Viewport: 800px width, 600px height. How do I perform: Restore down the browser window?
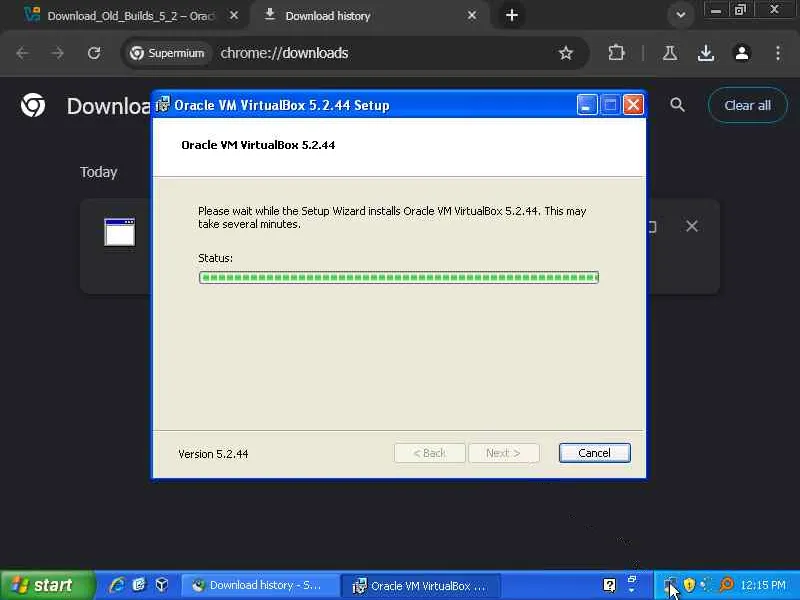click(740, 10)
